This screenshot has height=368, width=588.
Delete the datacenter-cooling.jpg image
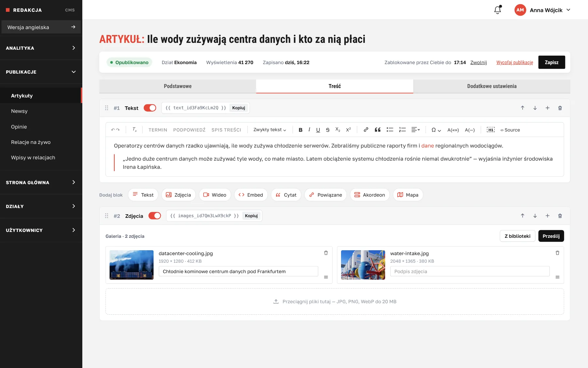click(x=326, y=253)
